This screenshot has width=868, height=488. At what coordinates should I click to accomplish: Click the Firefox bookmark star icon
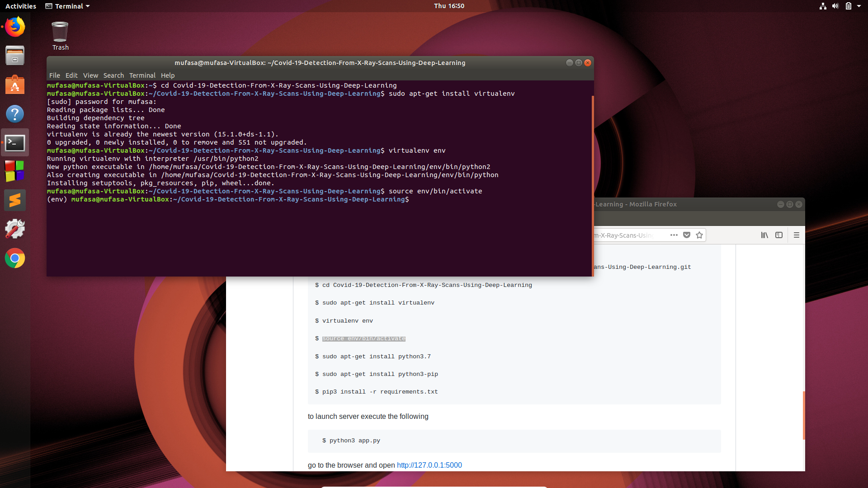(699, 235)
